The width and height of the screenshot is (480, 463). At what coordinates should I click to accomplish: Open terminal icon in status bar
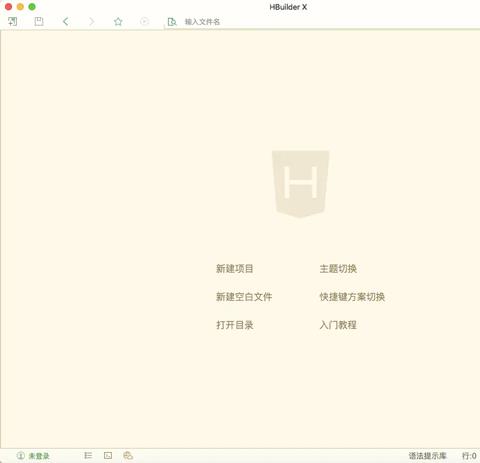pos(108,455)
